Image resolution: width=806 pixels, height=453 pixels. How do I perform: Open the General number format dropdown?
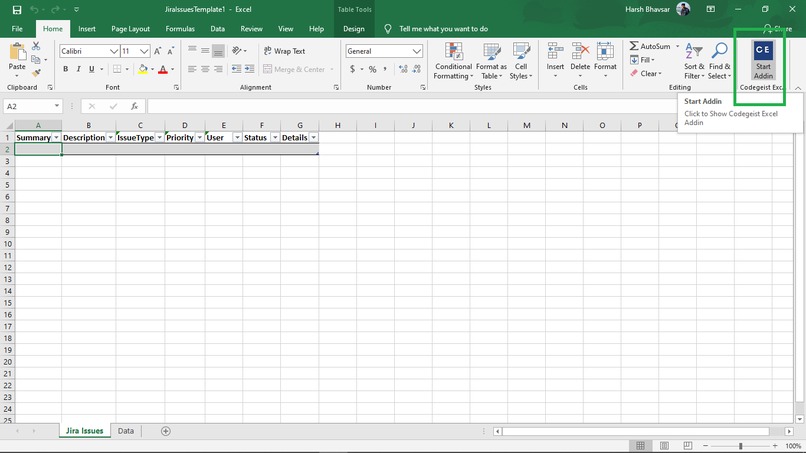tap(416, 51)
